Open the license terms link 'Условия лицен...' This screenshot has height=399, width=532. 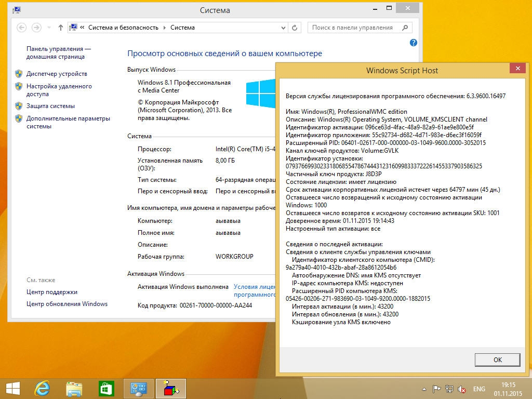tap(255, 290)
